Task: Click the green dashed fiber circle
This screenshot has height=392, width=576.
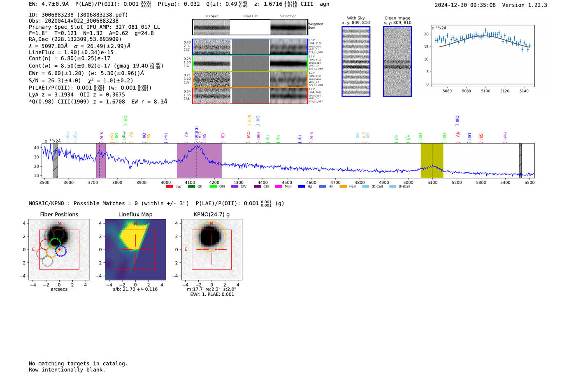Action: [55, 243]
